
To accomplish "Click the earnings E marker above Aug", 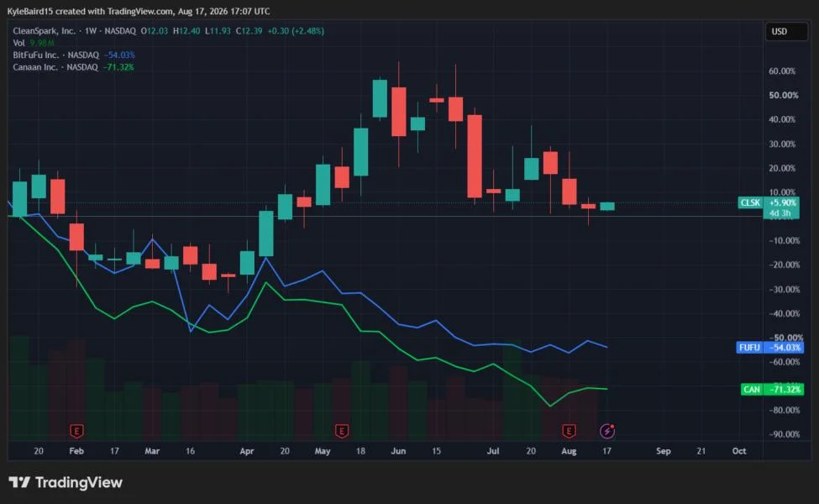I will [x=569, y=431].
